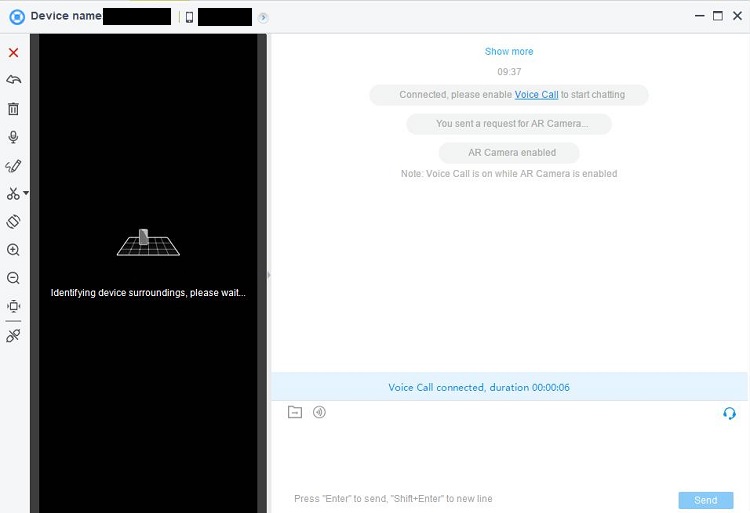The width and height of the screenshot is (750, 513).
Task: Expand the scissors tool dropdown arrow
Action: click(26, 193)
